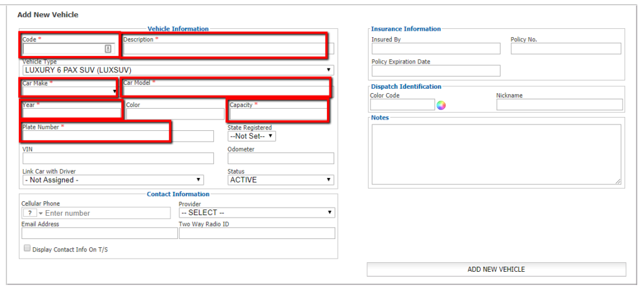Image resolution: width=644 pixels, height=290 pixels.
Task: Click the autofill icon in Code field
Action: point(108,49)
